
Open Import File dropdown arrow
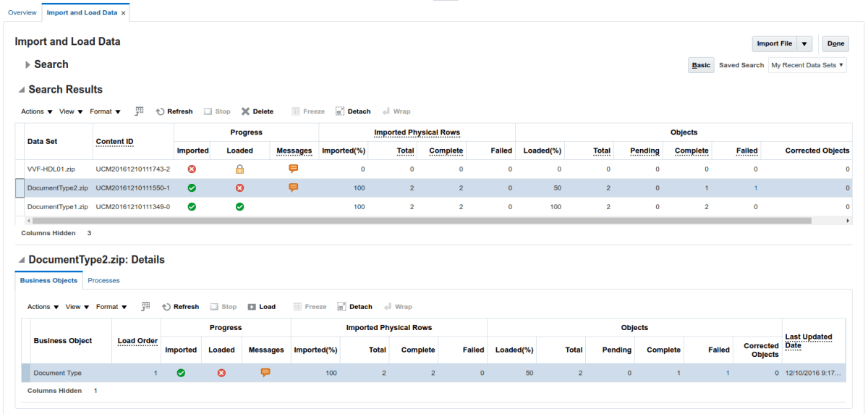click(804, 44)
